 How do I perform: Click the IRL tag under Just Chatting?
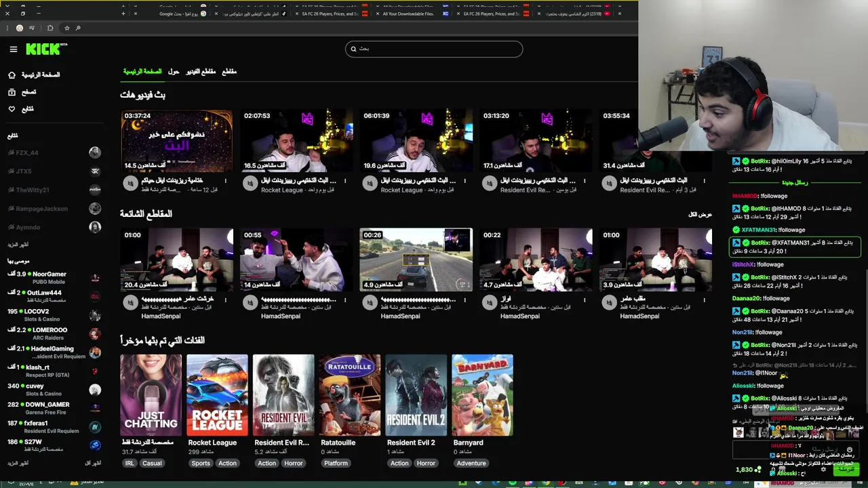click(x=130, y=464)
